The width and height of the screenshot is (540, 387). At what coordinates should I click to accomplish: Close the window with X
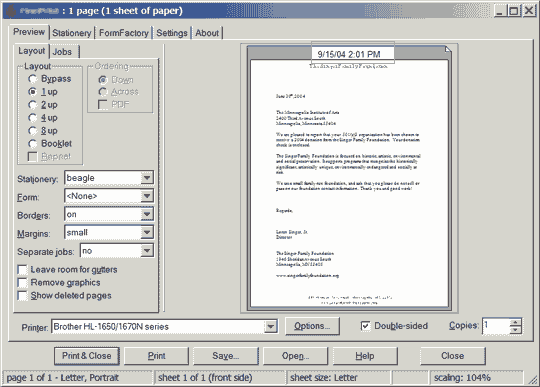[x=529, y=11]
